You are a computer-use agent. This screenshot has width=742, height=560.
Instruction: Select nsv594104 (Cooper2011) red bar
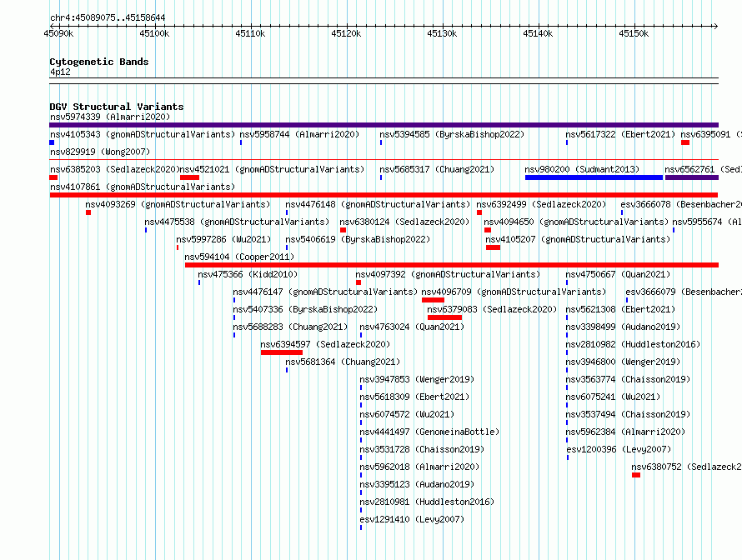pyautogui.click(x=452, y=265)
